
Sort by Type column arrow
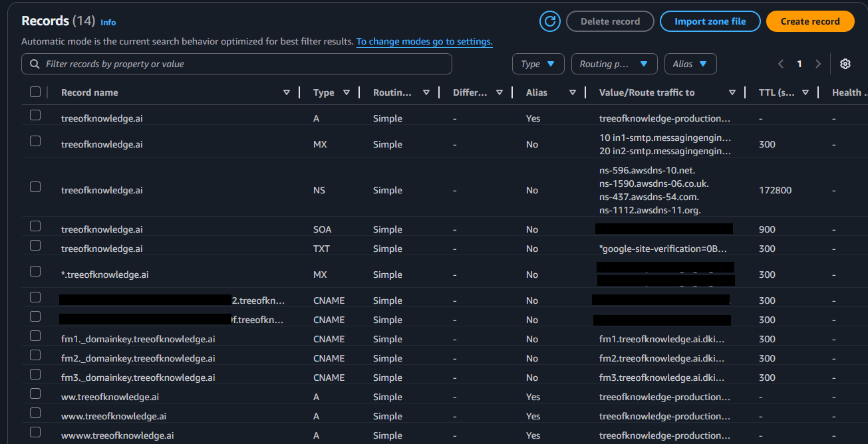(x=347, y=92)
